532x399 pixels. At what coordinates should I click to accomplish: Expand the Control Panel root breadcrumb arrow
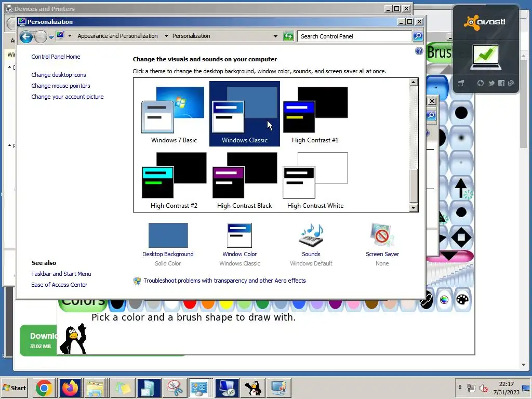click(70, 36)
